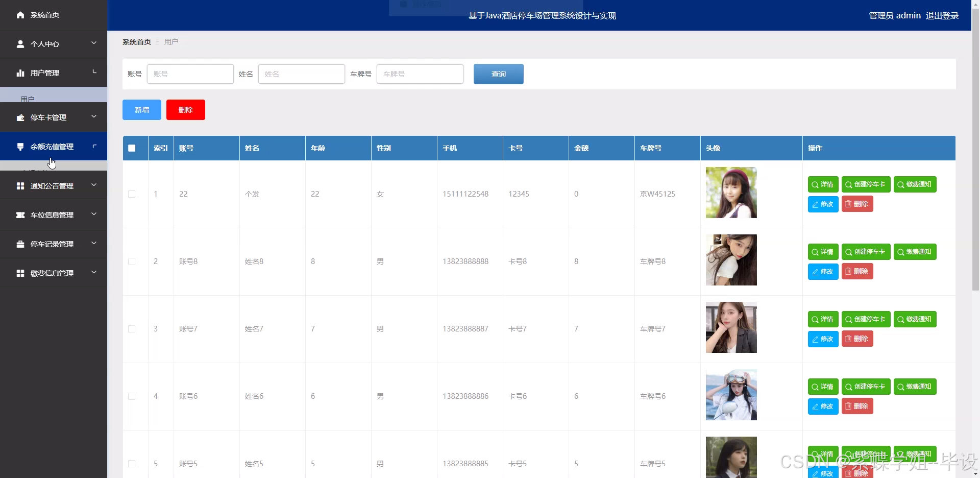Click 修改 for user account 22
The image size is (980, 478).
click(x=823, y=204)
